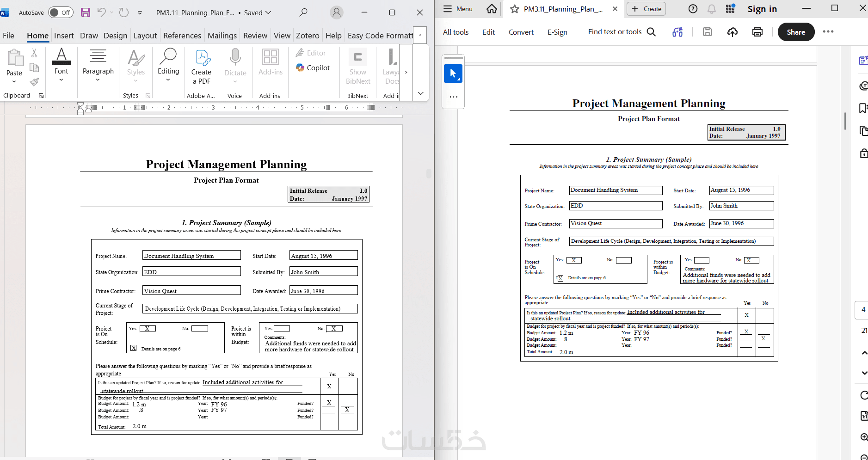The height and width of the screenshot is (460, 868).
Task: Expand the Undo history dropdown arrow
Action: [x=111, y=12]
